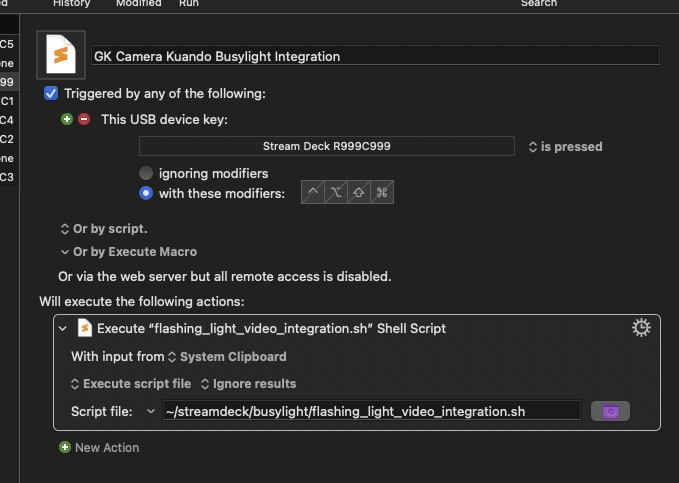
Task: Click the macro script icon thumbnail
Action: pos(61,55)
